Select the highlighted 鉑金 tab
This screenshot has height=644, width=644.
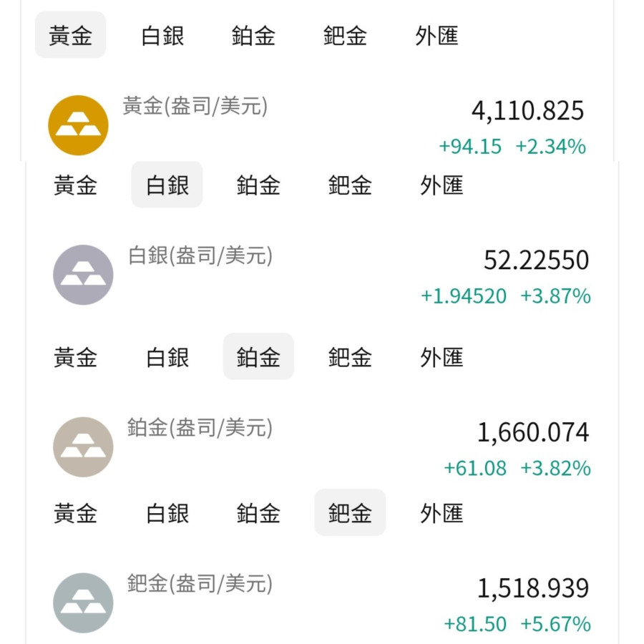point(258,356)
